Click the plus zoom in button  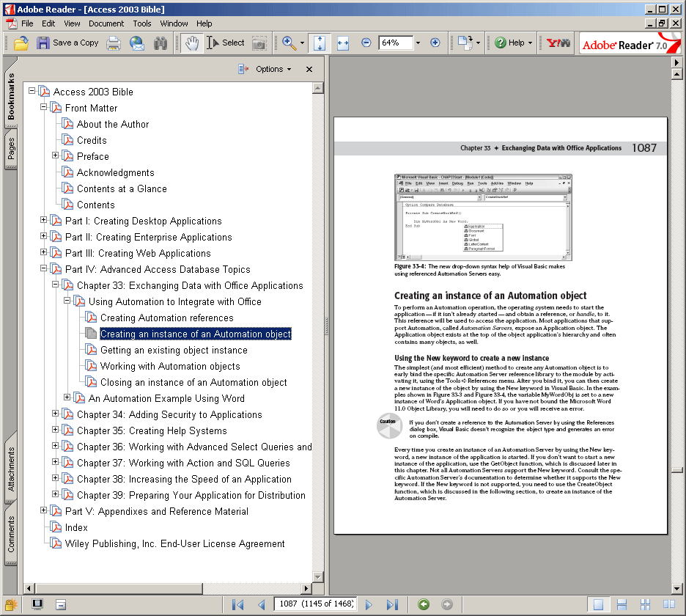pos(435,43)
